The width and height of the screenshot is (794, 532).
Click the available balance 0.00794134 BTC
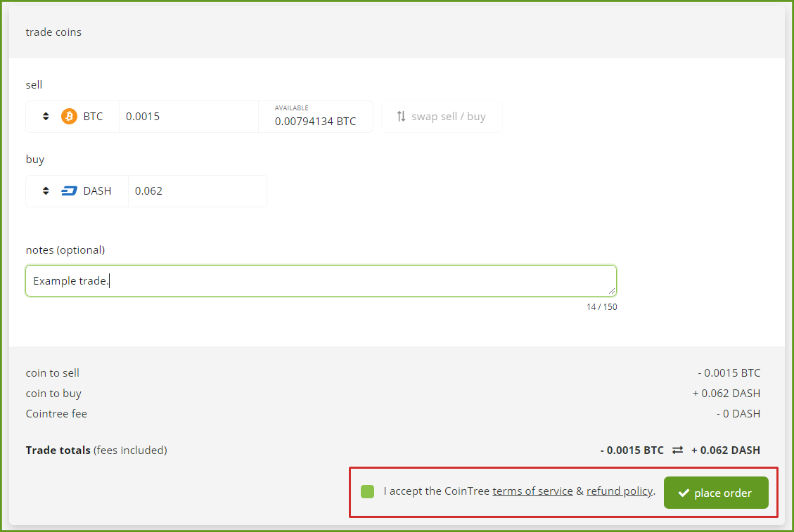pyautogui.click(x=316, y=122)
